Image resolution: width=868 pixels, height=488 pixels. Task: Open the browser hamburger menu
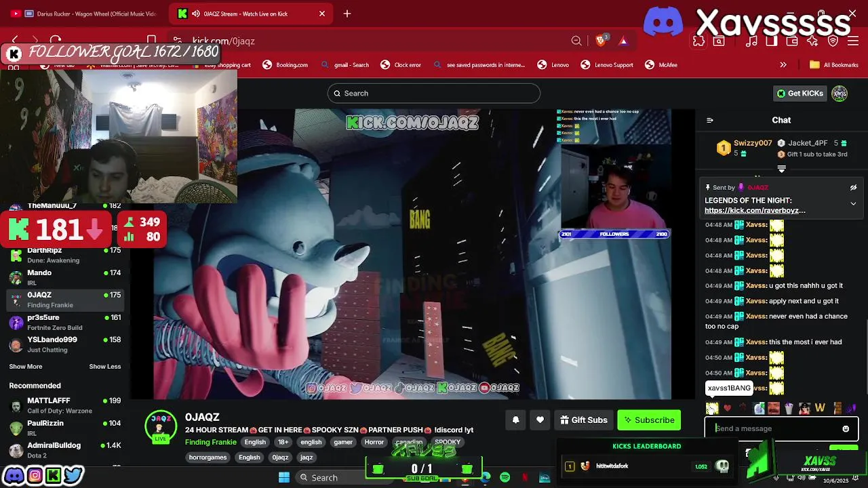854,41
